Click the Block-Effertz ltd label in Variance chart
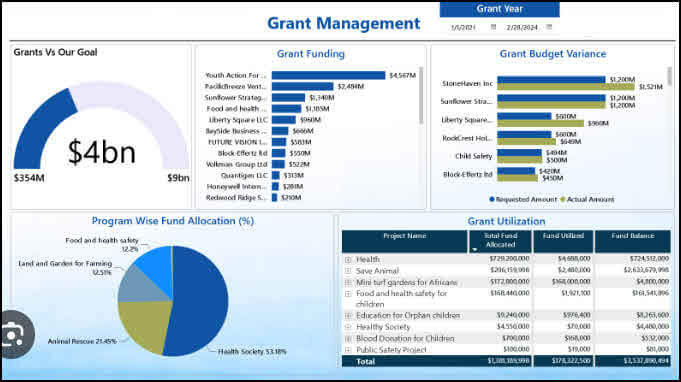This screenshot has height=382, width=681. coord(467,175)
